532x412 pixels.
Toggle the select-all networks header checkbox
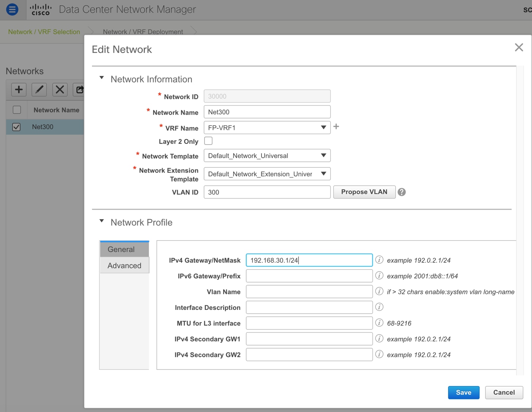point(17,110)
